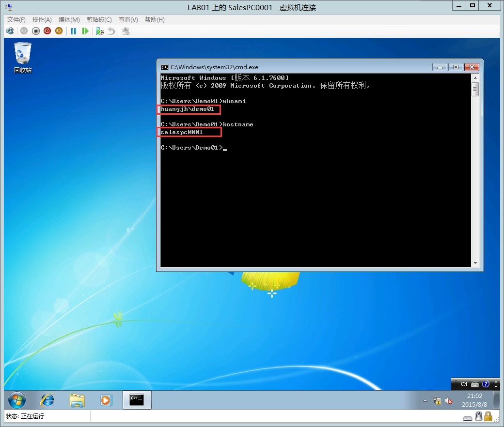Click the keyboard capture icon in the status bar

(x=468, y=417)
